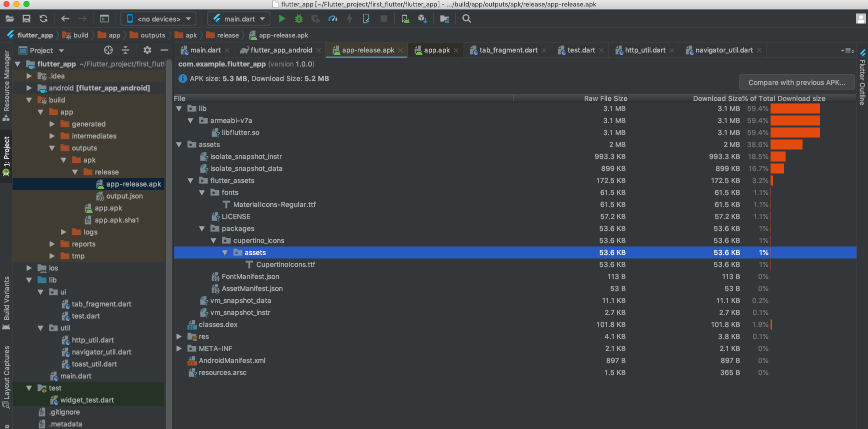This screenshot has width=868, height=429.
Task: Navigate forward with the right arrow icon
Action: pyautogui.click(x=82, y=19)
